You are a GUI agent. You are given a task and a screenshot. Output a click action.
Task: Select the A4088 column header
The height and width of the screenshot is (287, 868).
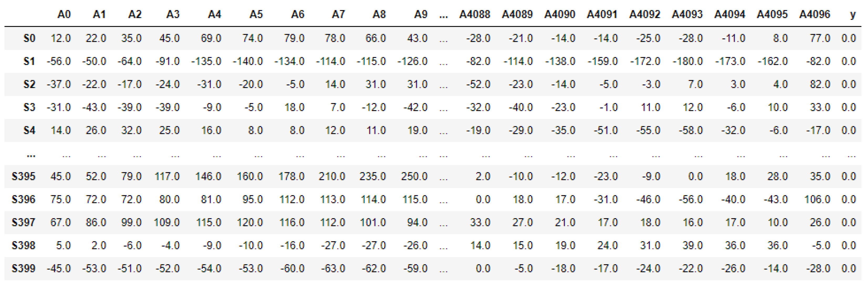coord(474,14)
